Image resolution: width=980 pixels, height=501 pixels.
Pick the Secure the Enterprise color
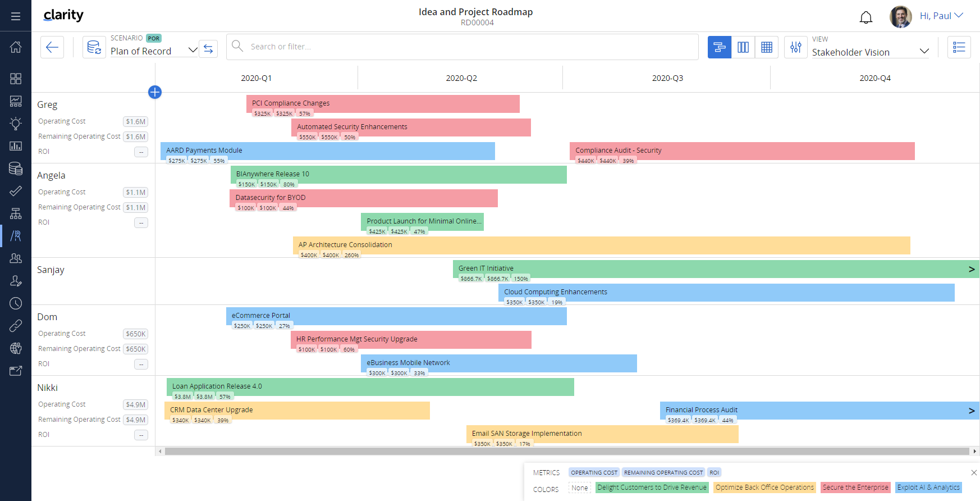pyautogui.click(x=855, y=488)
